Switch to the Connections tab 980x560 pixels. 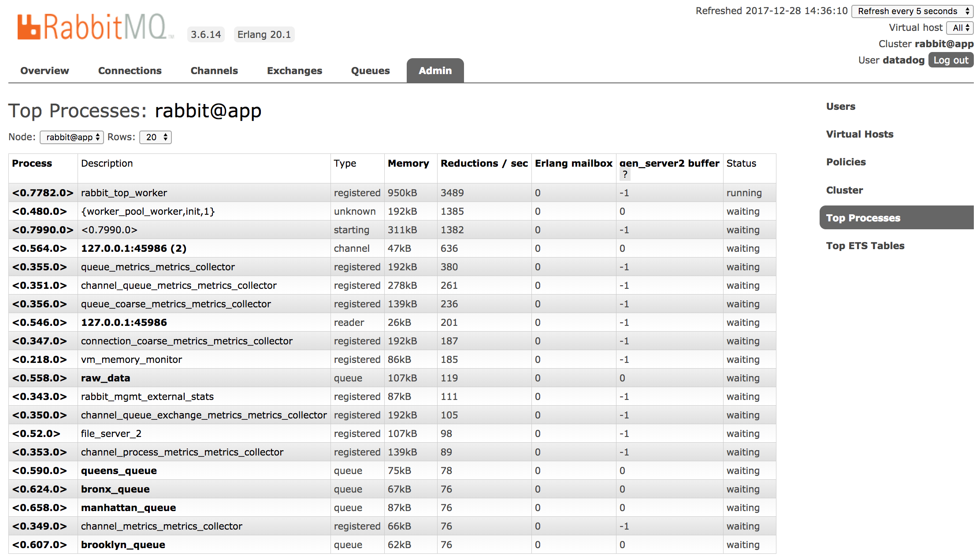[x=130, y=71]
